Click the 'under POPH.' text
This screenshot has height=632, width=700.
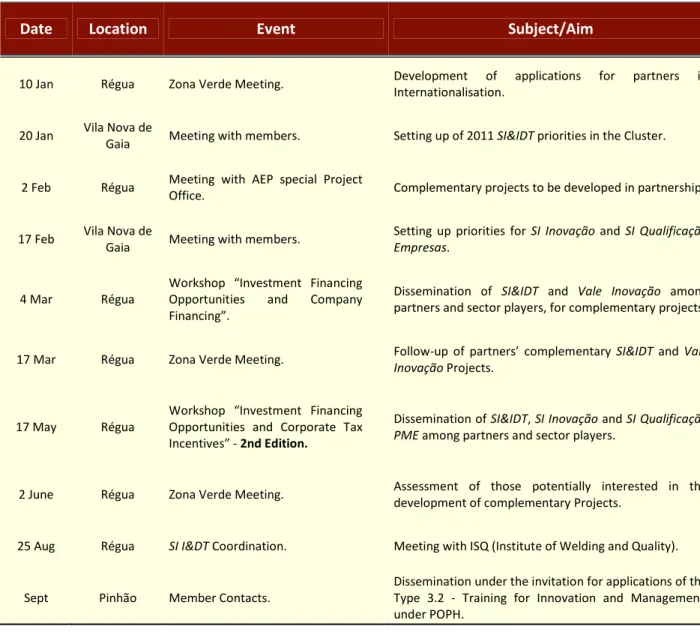coord(429,615)
